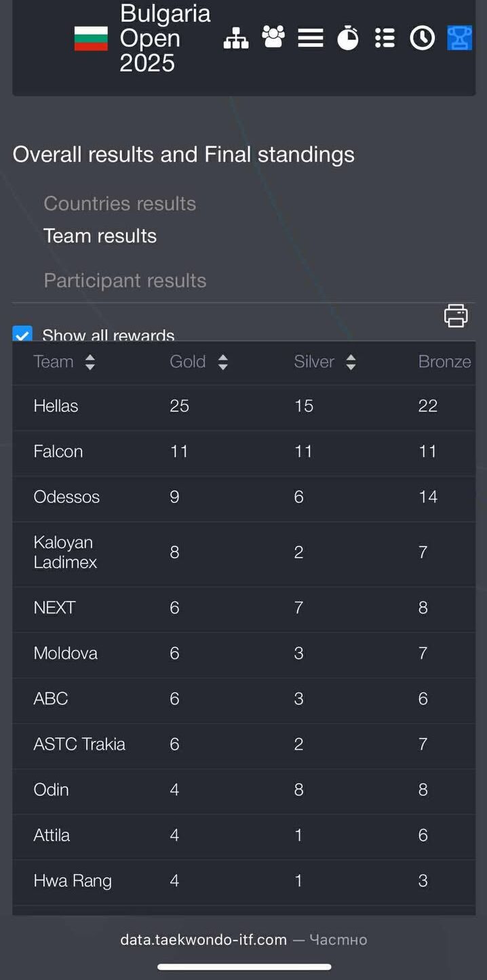Sort table by Gold column arrows
The image size is (487, 980).
(223, 362)
